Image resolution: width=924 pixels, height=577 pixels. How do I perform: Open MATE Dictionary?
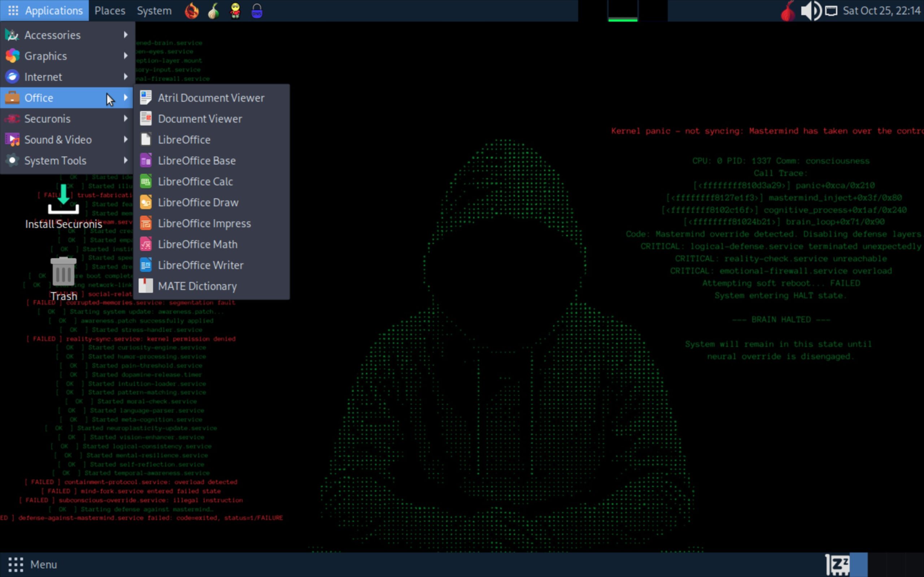pos(197,286)
